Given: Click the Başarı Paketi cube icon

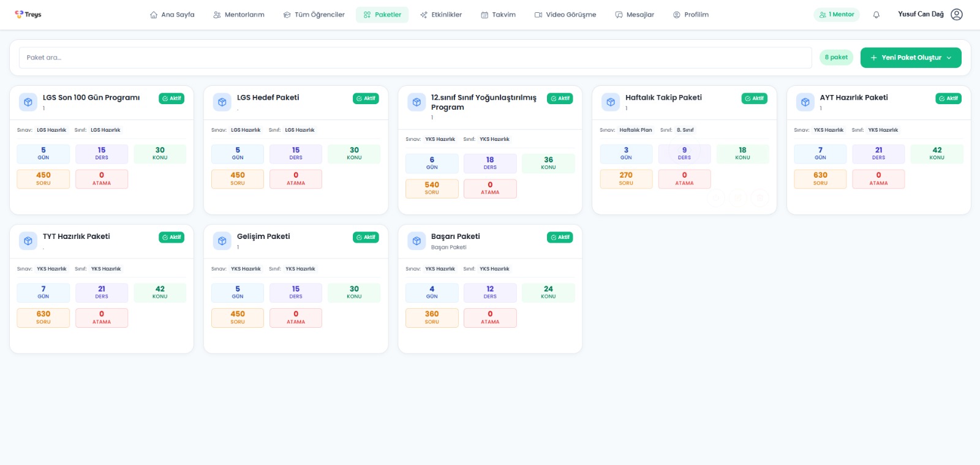Looking at the screenshot, I should point(417,241).
